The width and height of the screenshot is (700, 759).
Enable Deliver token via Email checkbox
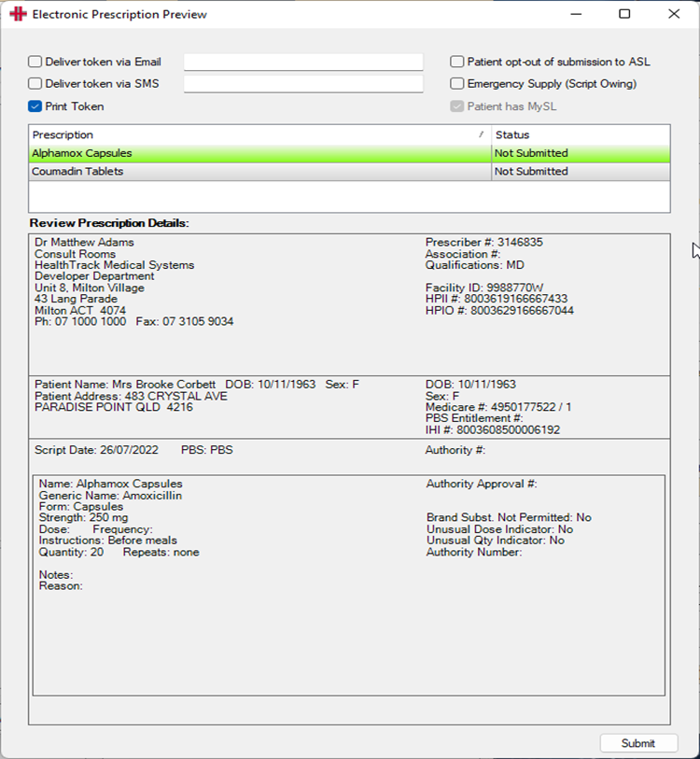[35, 62]
